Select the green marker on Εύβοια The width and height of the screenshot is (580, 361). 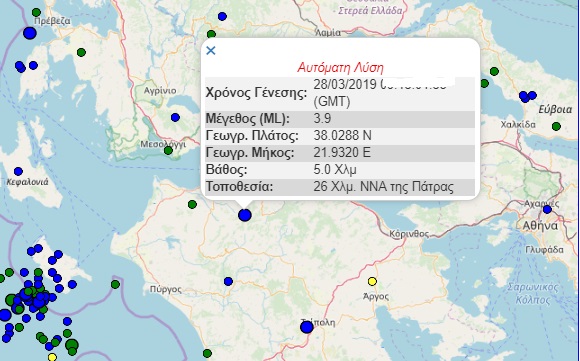(x=556, y=126)
